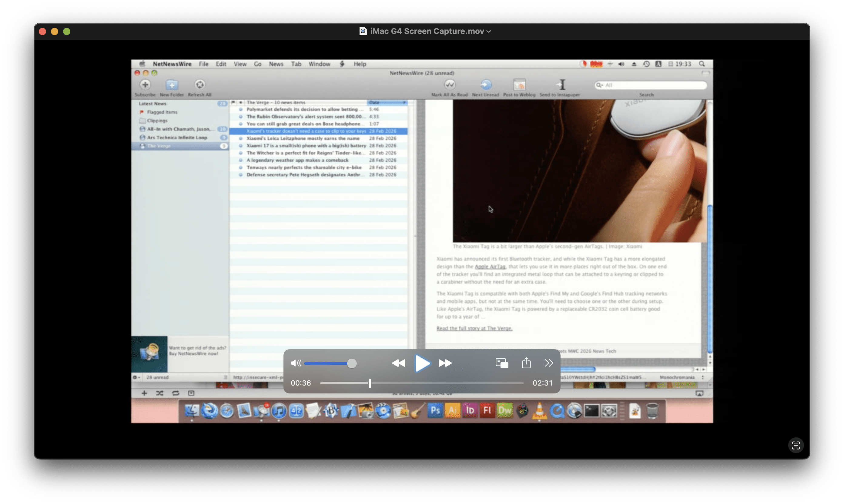Expand more playback options chevrons
The height and width of the screenshot is (504, 844).
coord(549,363)
